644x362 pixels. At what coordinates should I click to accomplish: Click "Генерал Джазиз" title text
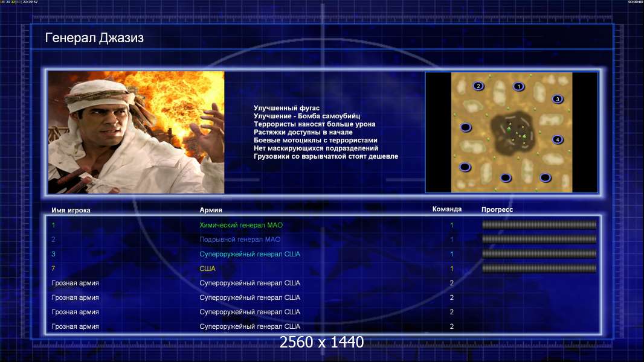(x=94, y=39)
